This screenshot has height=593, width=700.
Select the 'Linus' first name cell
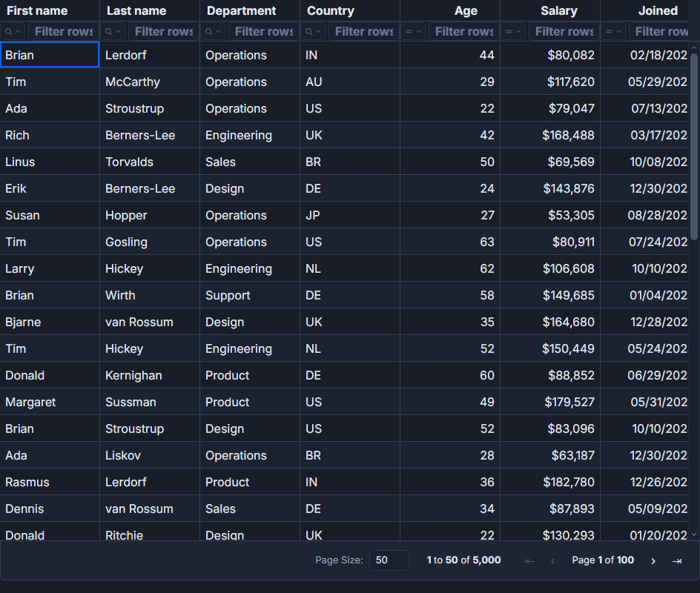tap(50, 162)
